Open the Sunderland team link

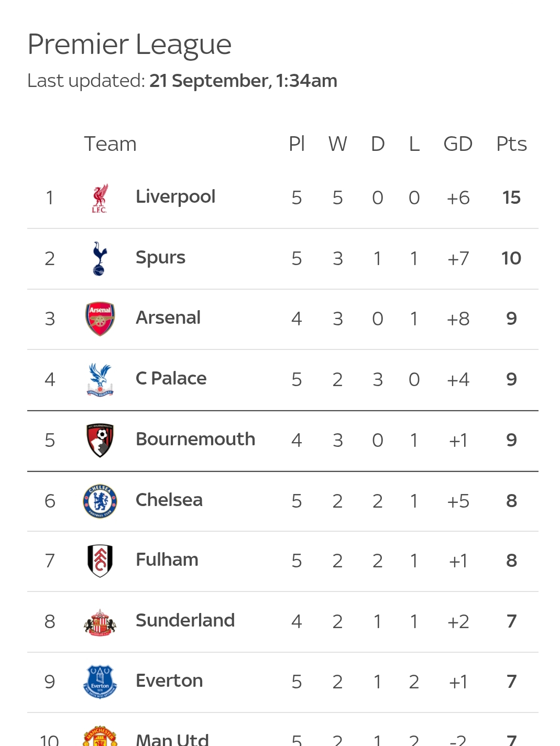[185, 620]
